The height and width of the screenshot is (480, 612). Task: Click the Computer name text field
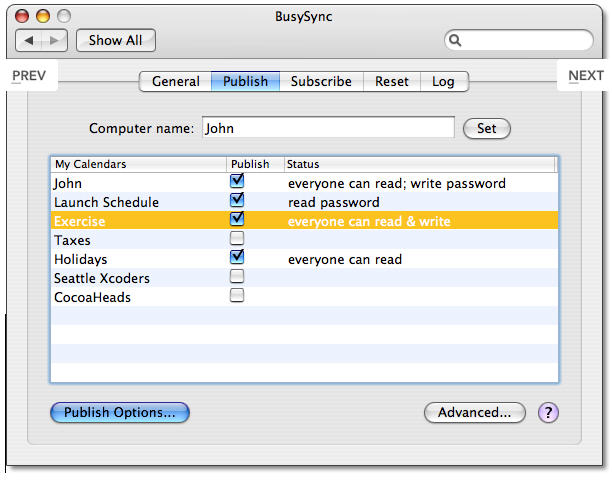[328, 127]
